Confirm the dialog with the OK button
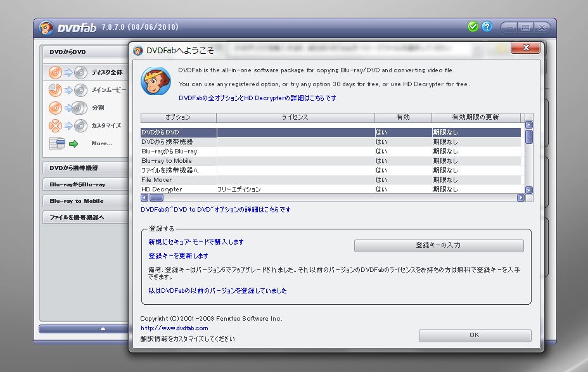This screenshot has width=588, height=372. click(475, 335)
